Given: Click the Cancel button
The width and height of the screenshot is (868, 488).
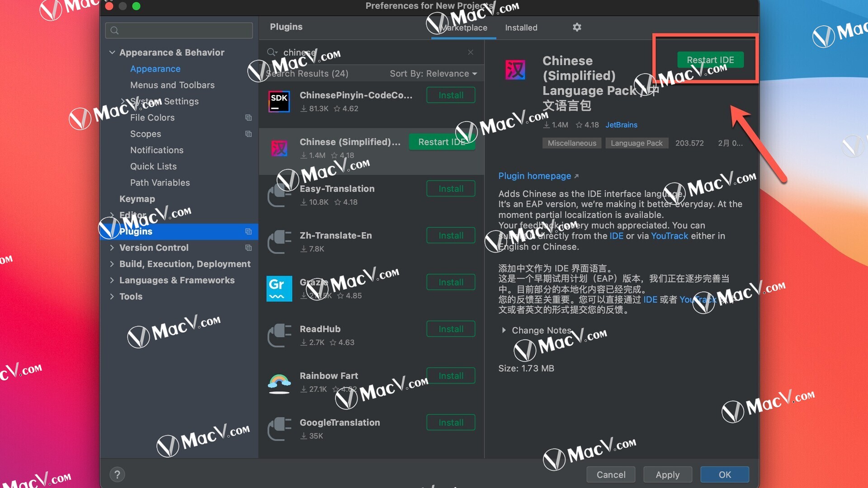Looking at the screenshot, I should (x=611, y=474).
